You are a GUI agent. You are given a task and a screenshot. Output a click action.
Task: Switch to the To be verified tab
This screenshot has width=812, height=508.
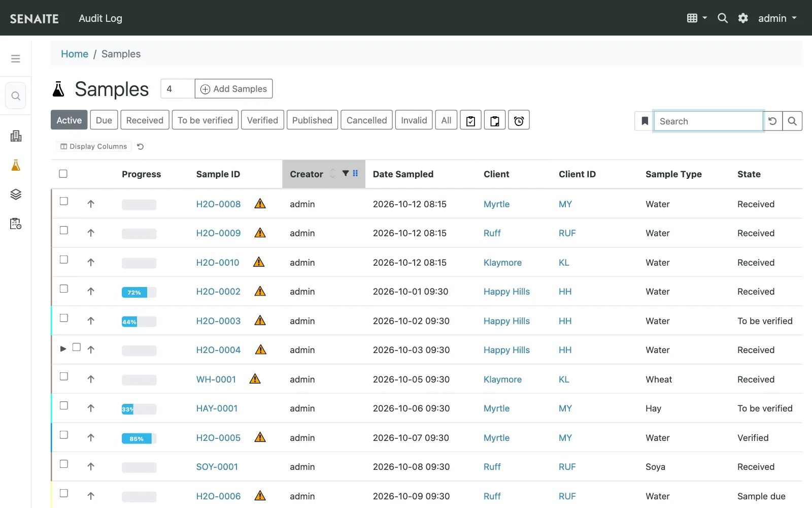tap(205, 120)
